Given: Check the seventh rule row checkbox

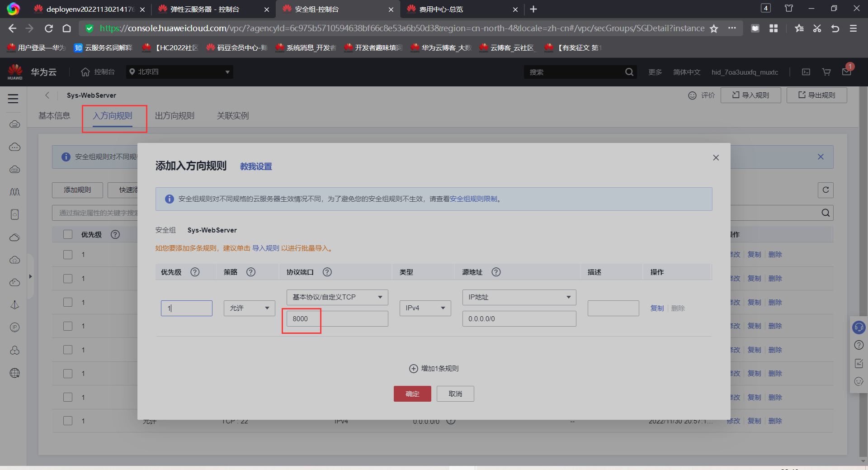Looking at the screenshot, I should [x=68, y=397].
